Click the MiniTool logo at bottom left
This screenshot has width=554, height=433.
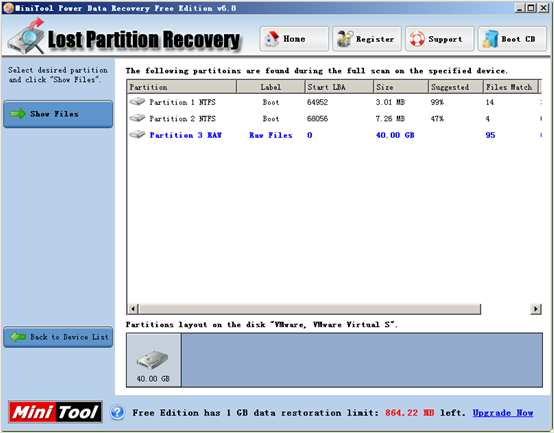(x=55, y=412)
